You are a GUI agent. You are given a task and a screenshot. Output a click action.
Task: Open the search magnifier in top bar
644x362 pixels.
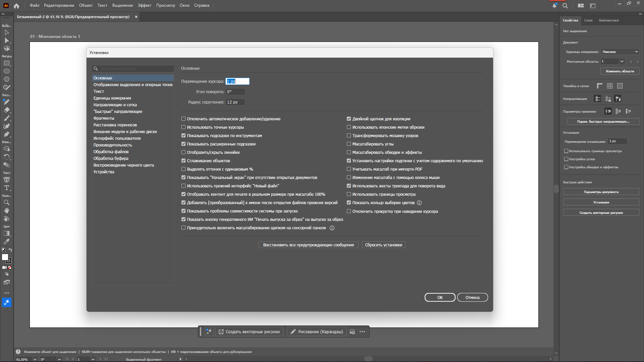tap(565, 6)
